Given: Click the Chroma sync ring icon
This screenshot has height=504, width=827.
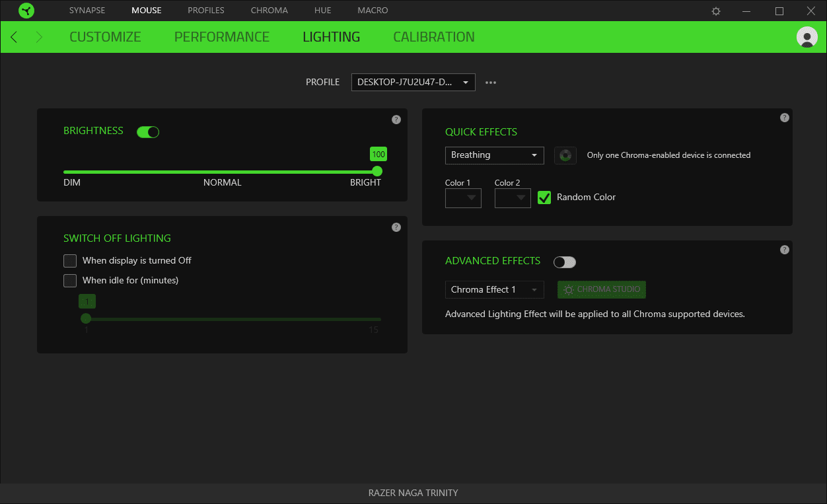Looking at the screenshot, I should pyautogui.click(x=565, y=155).
